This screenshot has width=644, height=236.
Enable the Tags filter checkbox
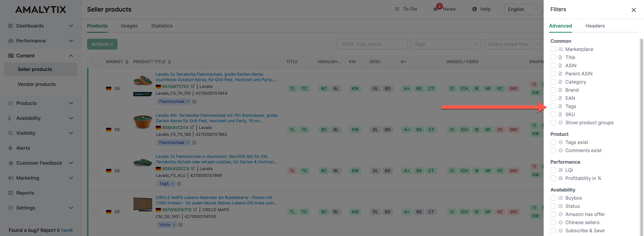pos(553,106)
